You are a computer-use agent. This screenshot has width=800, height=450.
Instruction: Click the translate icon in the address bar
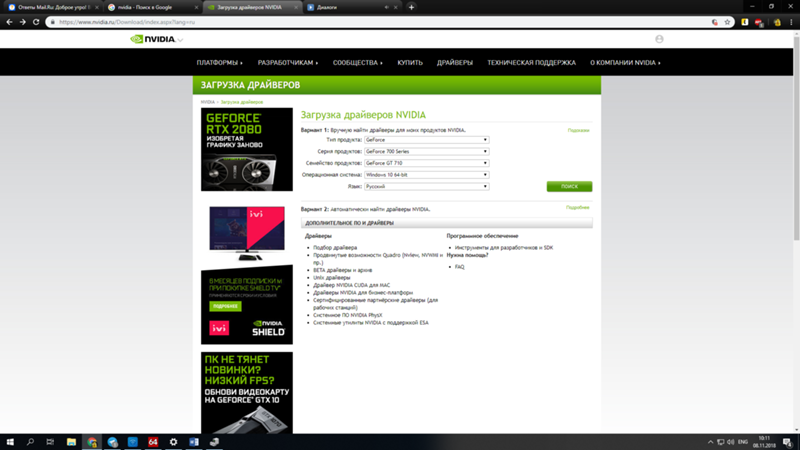click(715, 22)
